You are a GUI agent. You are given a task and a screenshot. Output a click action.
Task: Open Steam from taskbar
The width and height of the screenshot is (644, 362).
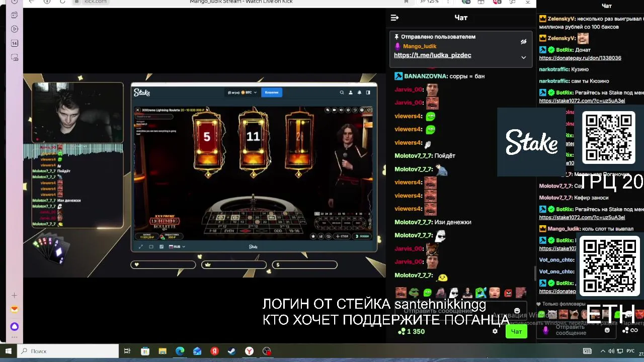(232, 351)
